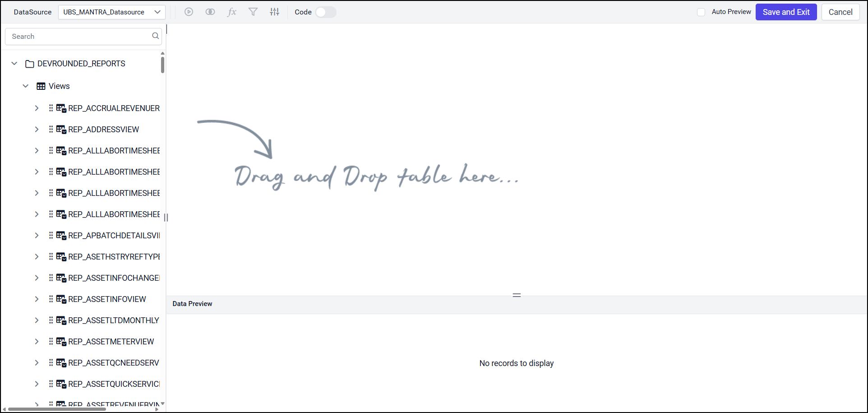Screen dimensions: 868x413
Task: Click the Save and Exit button
Action: 786,12
